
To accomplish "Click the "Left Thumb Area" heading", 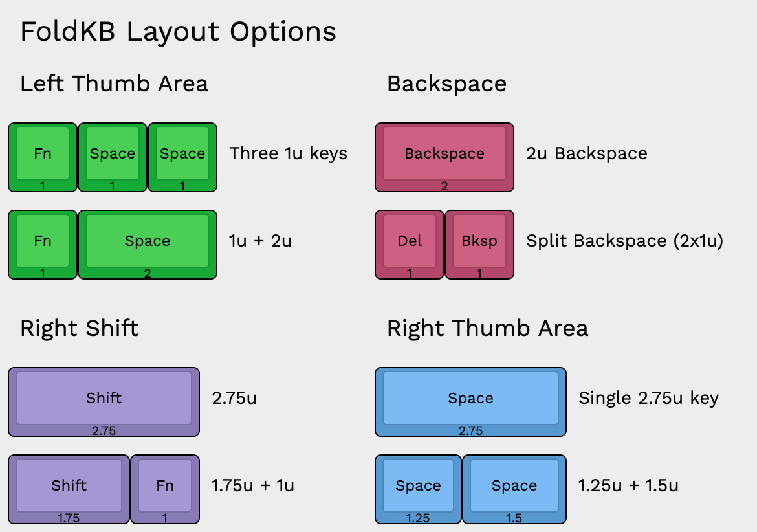I will tap(115, 83).
